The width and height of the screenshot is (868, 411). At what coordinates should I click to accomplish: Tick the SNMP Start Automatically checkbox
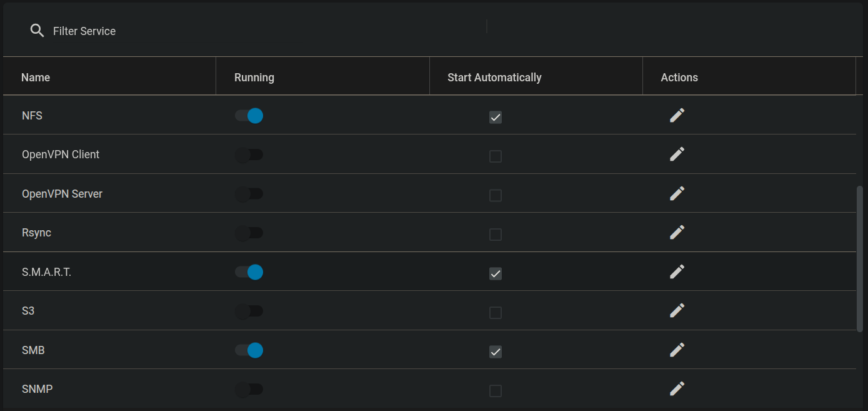pyautogui.click(x=496, y=391)
